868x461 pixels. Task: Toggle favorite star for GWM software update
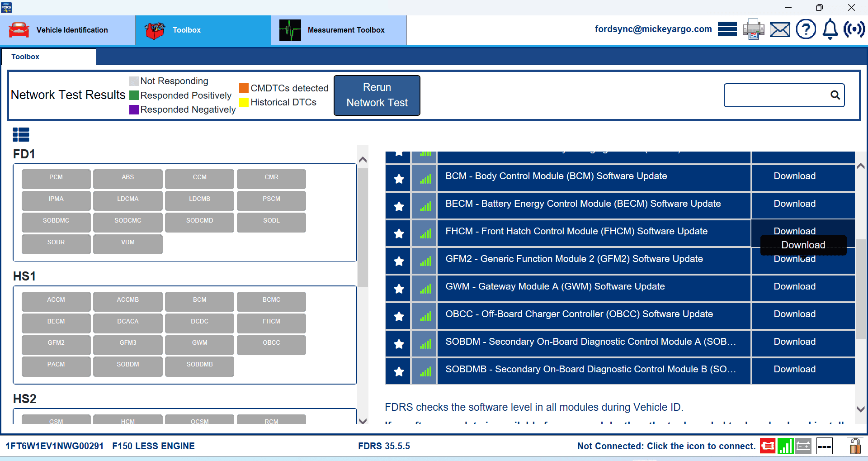tap(399, 289)
